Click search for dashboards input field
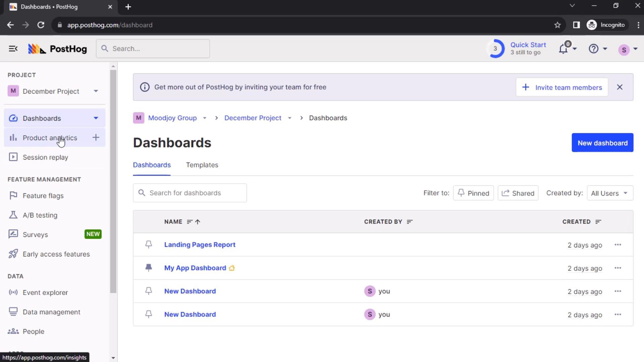The height and width of the screenshot is (362, 644). (189, 193)
